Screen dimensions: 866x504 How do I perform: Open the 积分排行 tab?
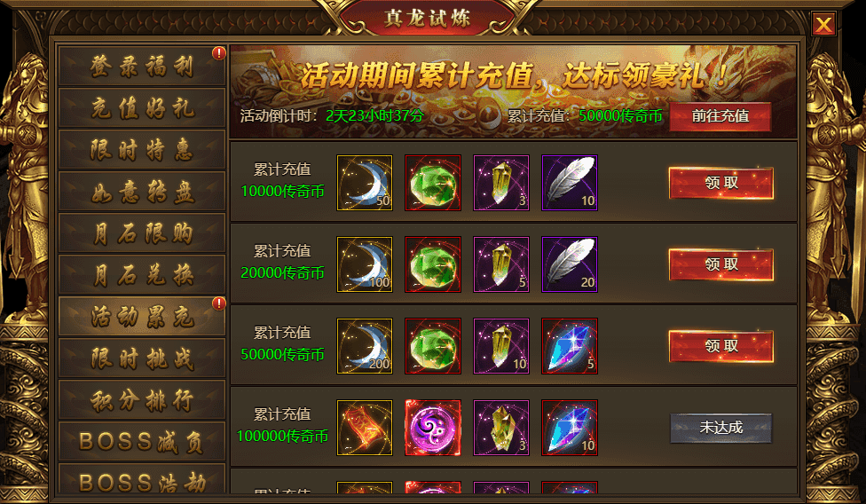[142, 399]
